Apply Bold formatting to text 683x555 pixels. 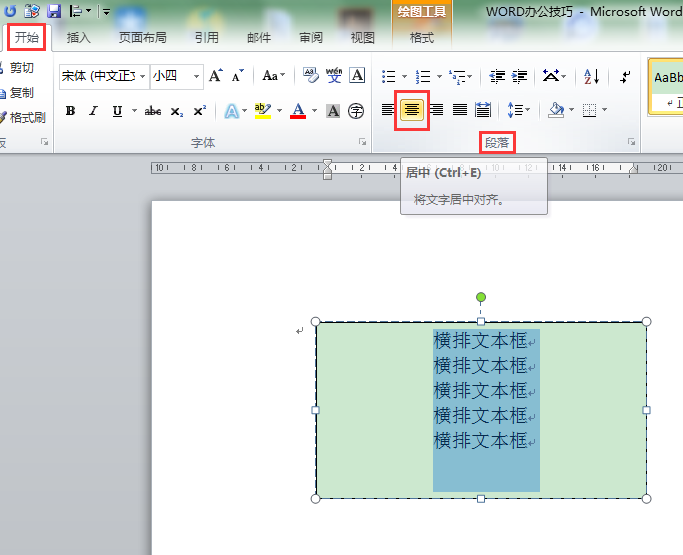(70, 111)
